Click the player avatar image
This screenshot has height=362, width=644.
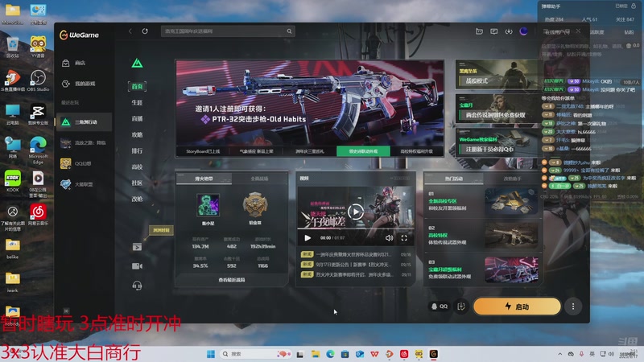click(x=208, y=205)
